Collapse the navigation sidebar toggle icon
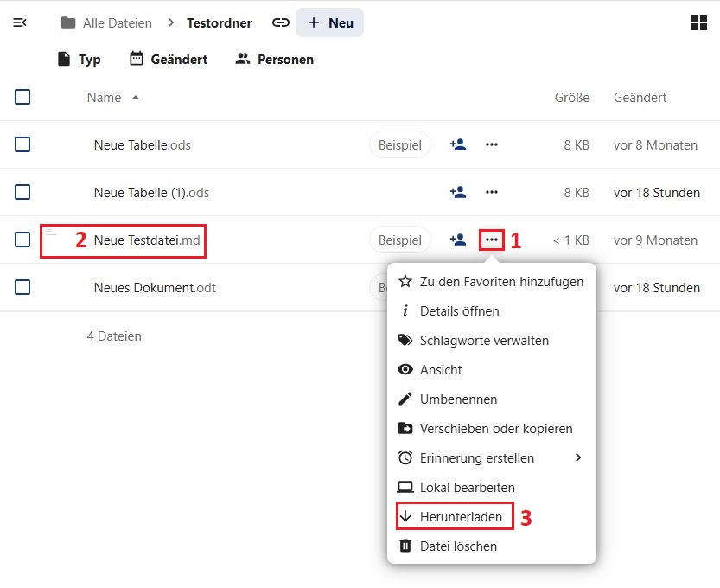 point(20,23)
